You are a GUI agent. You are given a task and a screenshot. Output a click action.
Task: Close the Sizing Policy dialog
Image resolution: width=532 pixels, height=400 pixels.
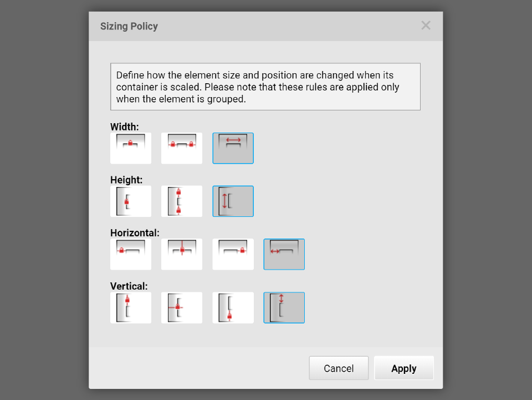click(426, 26)
